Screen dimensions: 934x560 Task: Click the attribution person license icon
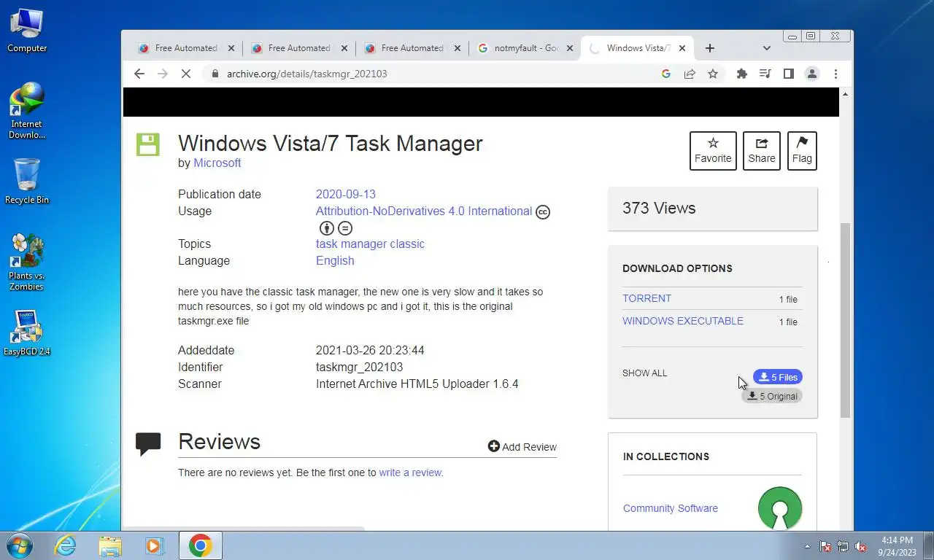[x=326, y=228]
